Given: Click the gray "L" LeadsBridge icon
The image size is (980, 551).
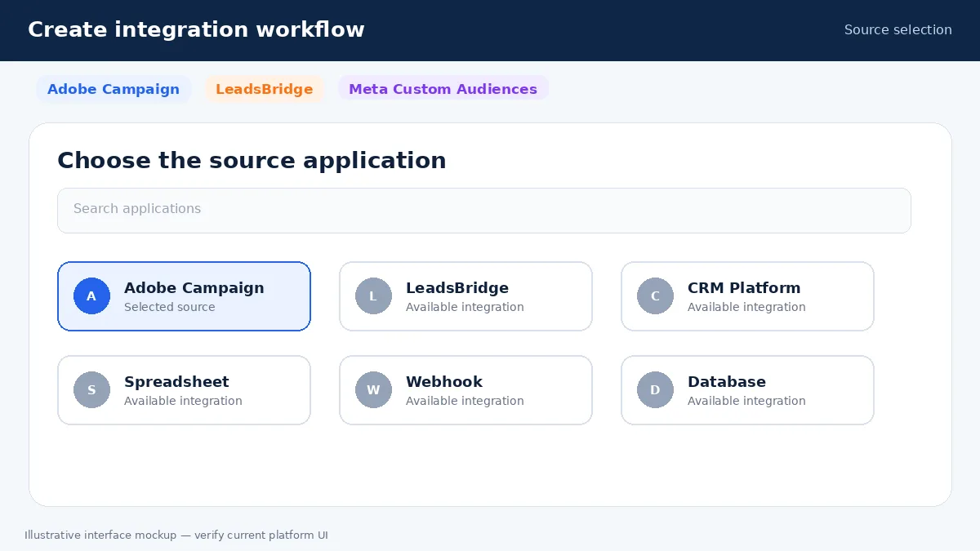Looking at the screenshot, I should tap(373, 296).
